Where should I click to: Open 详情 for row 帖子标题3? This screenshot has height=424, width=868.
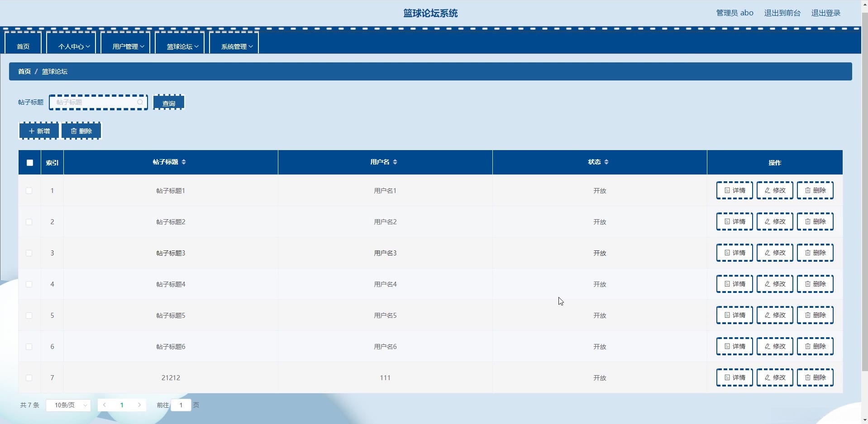[x=734, y=253]
